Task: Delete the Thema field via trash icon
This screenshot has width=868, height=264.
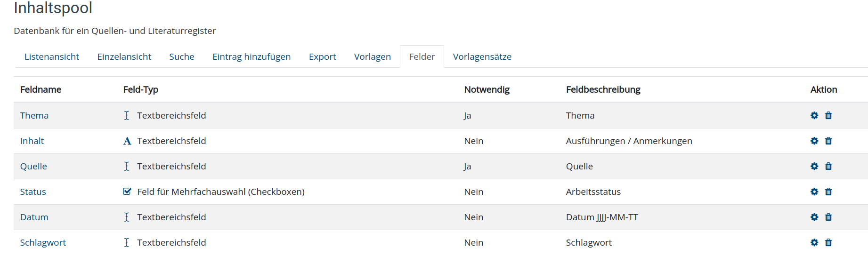Action: [x=828, y=115]
